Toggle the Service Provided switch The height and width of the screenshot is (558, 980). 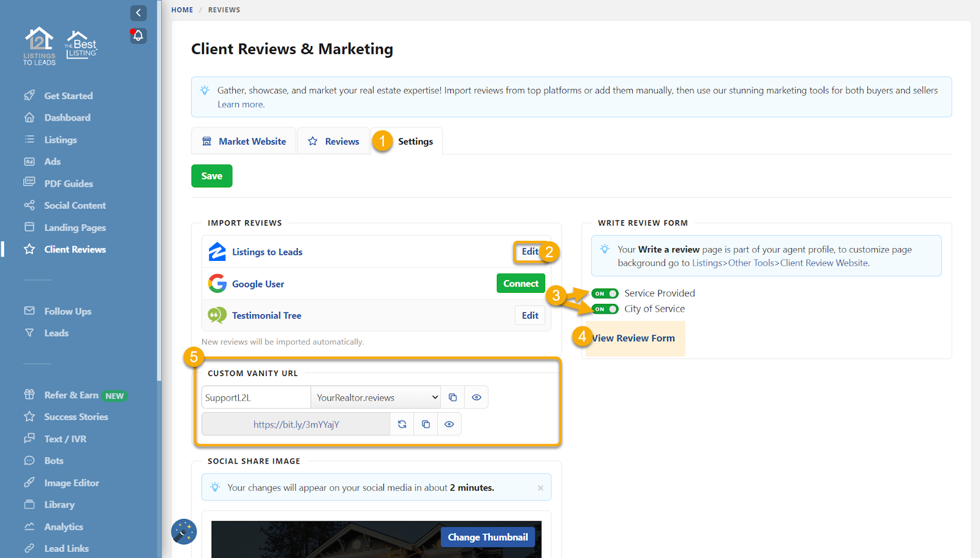click(x=605, y=293)
